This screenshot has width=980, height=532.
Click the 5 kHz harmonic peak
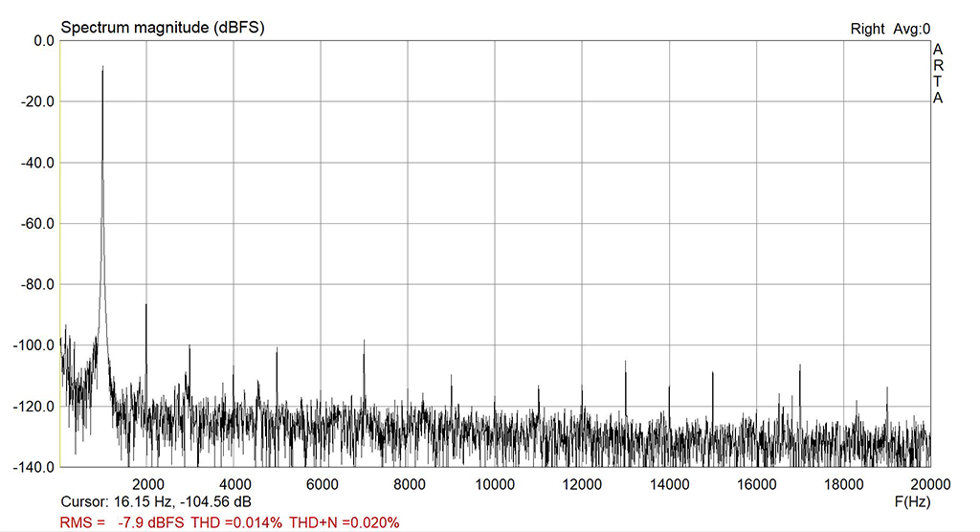[277, 349]
